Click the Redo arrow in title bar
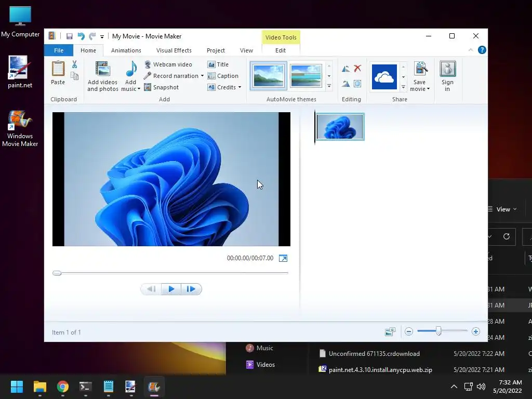 coord(92,36)
